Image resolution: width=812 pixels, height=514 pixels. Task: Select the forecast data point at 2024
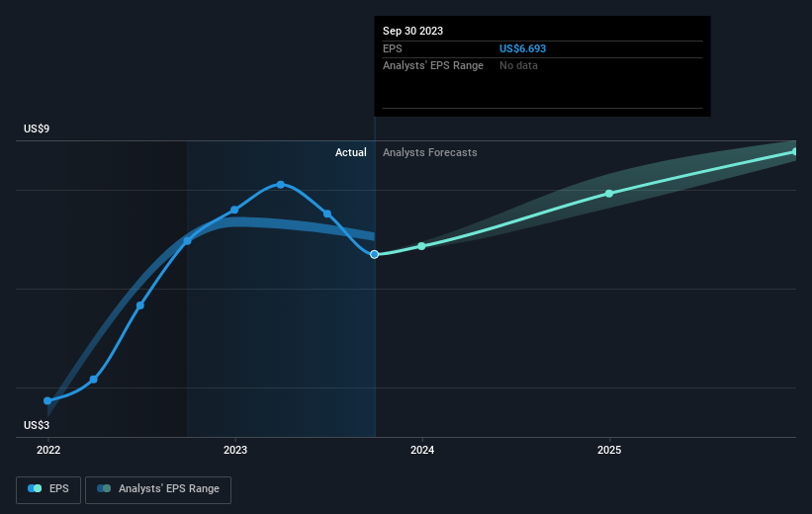click(x=421, y=246)
